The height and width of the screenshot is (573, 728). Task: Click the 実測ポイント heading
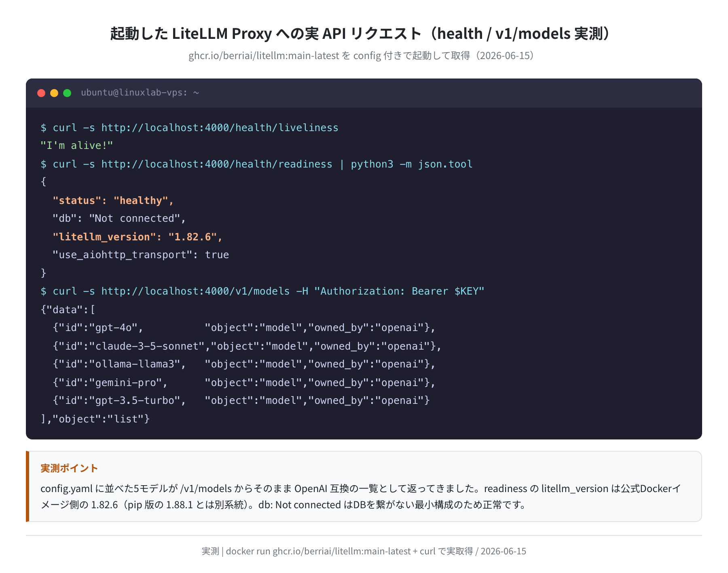(69, 468)
